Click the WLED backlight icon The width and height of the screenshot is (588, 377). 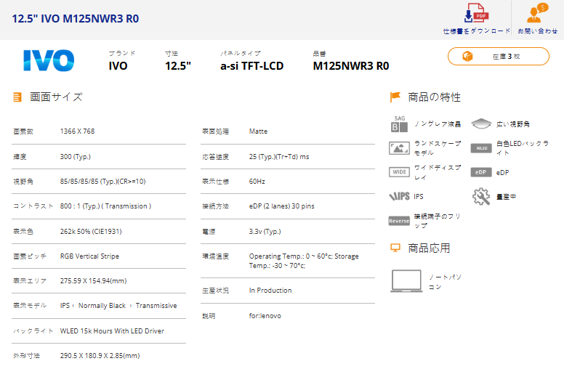pos(481,148)
